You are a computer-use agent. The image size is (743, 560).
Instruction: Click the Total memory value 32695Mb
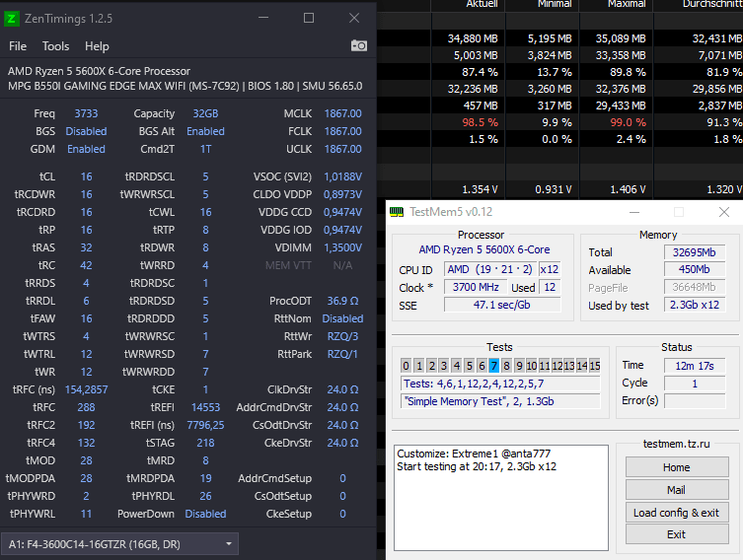click(695, 252)
